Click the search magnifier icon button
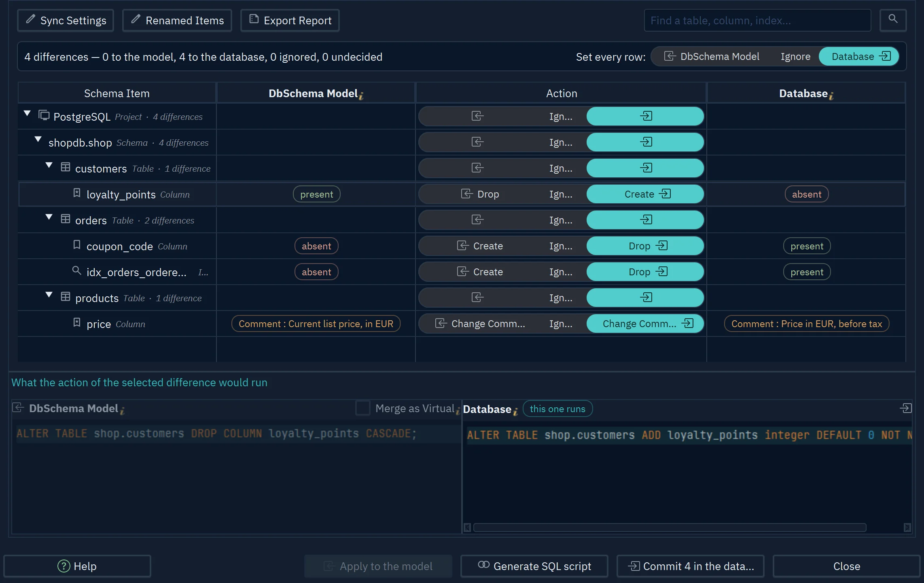 pos(893,20)
